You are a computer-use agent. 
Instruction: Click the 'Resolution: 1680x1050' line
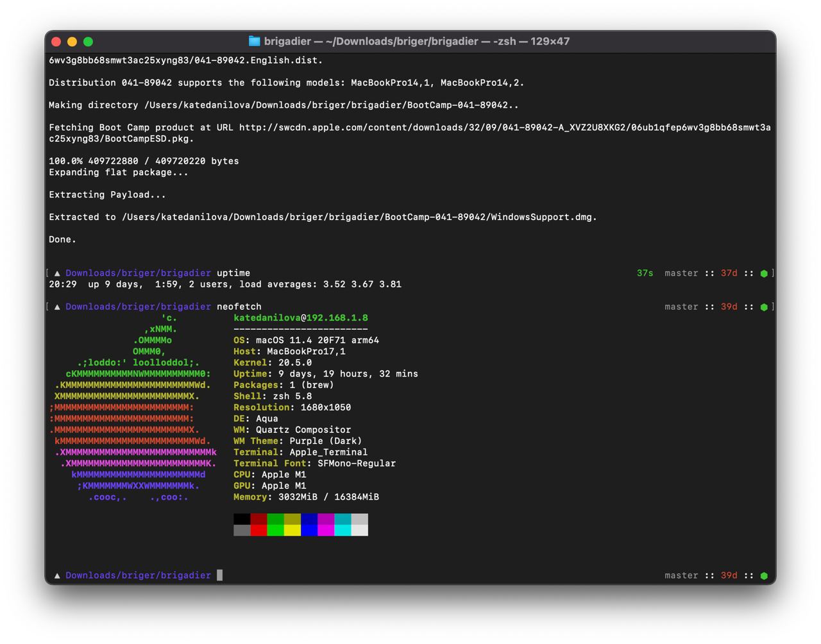click(292, 407)
